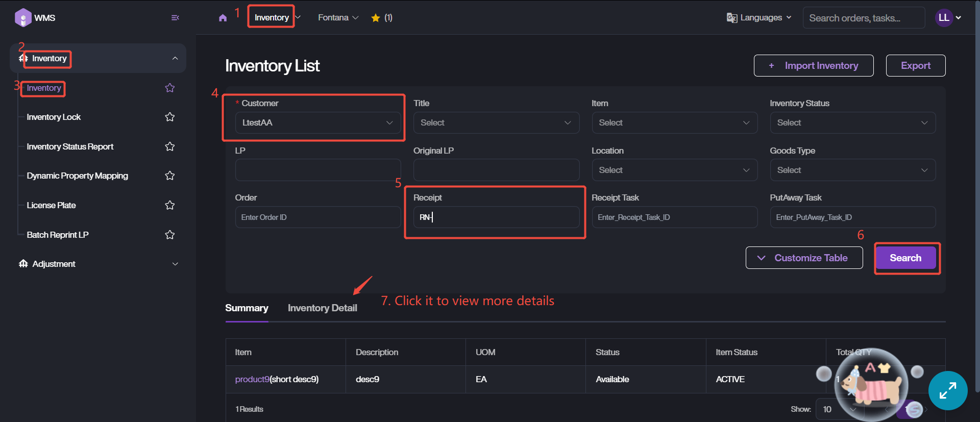Open Inventory Status Report page
This screenshot has width=980, height=422.
coord(70,147)
